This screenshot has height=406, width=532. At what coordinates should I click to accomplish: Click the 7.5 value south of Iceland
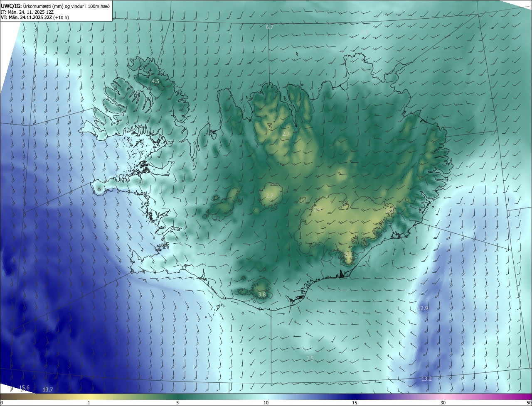(310, 358)
